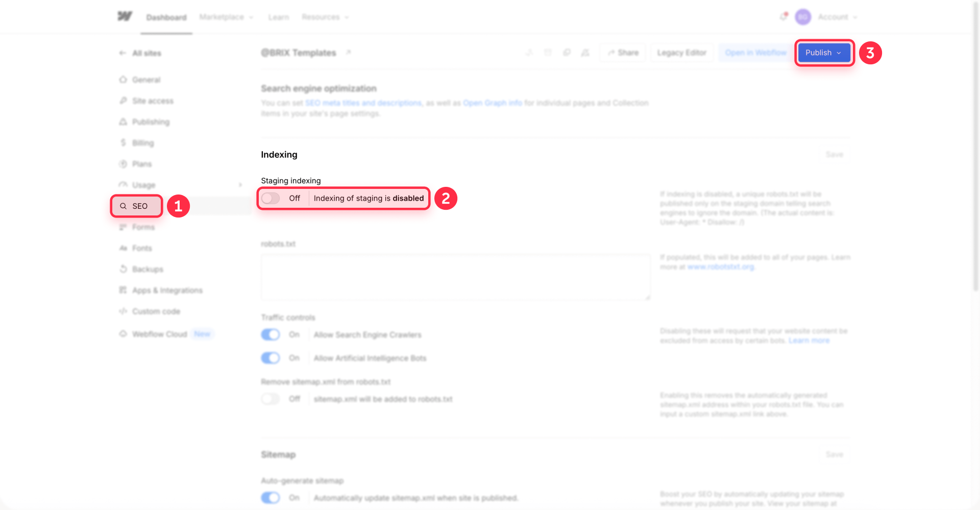Turn on Remove sitemap.xml from robots.txt
This screenshot has height=510, width=980.
click(x=271, y=399)
